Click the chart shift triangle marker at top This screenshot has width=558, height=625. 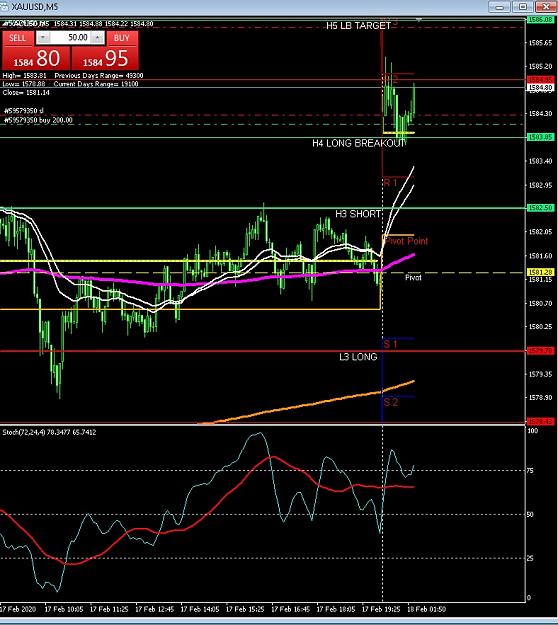point(418,19)
